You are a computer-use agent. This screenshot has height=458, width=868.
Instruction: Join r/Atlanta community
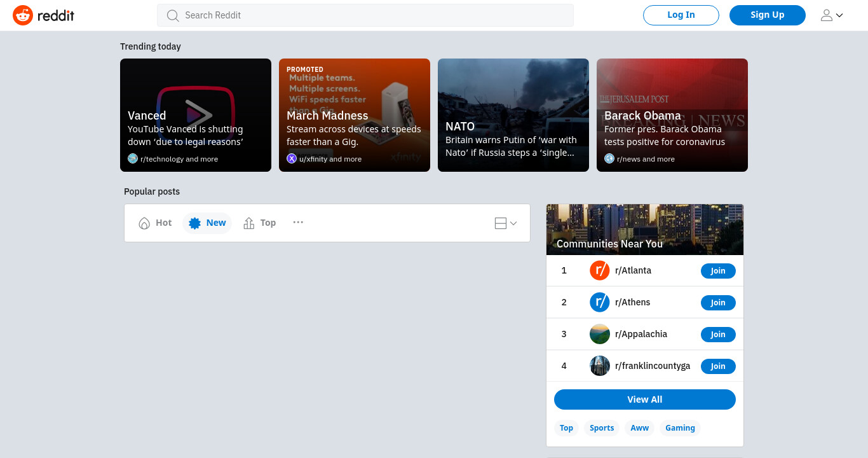click(x=718, y=271)
